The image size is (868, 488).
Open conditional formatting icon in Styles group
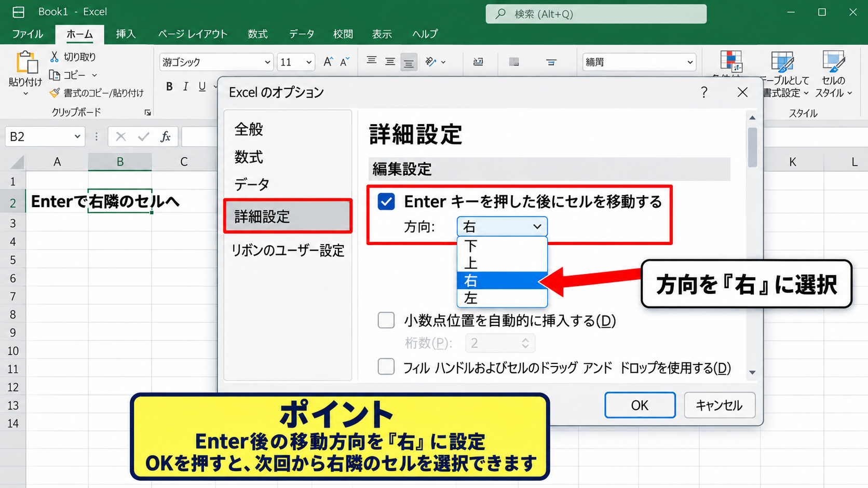pyautogui.click(x=731, y=62)
